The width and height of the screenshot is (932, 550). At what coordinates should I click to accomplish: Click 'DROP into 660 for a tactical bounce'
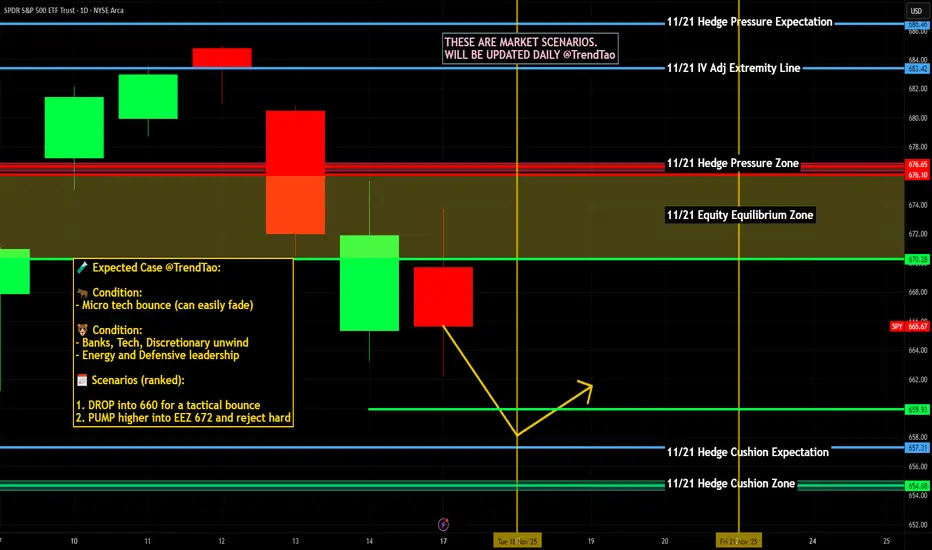point(174,405)
